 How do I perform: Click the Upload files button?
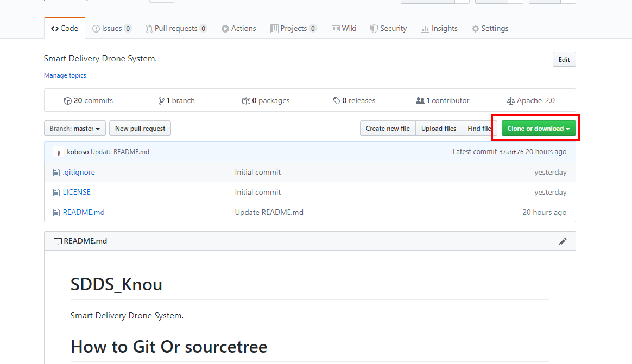click(x=439, y=128)
